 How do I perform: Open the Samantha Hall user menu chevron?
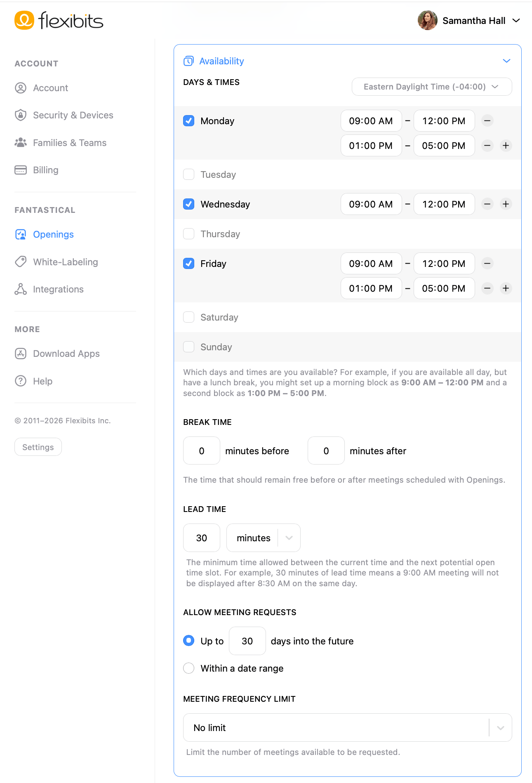pyautogui.click(x=516, y=20)
